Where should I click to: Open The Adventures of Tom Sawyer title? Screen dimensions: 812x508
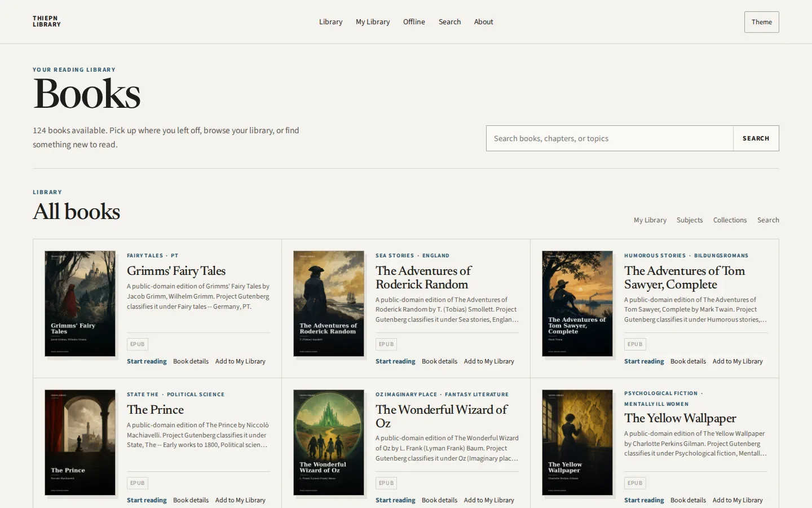tap(685, 278)
